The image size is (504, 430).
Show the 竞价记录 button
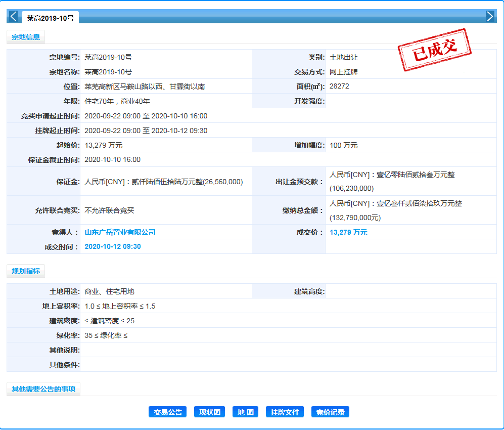(330, 412)
